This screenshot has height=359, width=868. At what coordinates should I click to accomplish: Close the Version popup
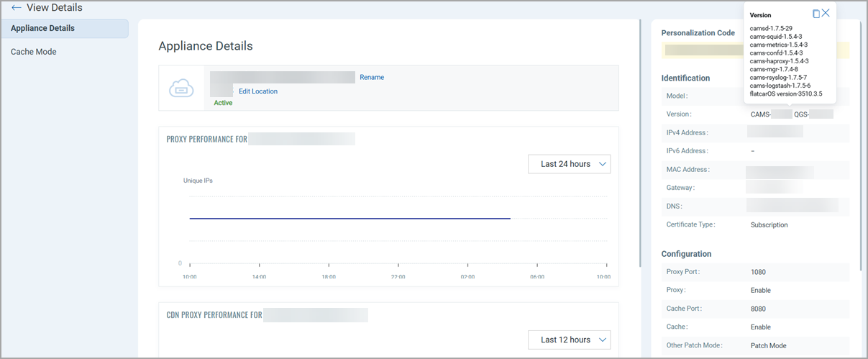(826, 13)
